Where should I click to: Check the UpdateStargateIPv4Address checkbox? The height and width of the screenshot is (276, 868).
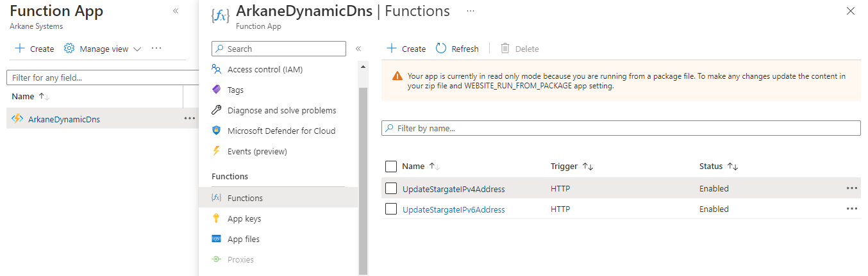[x=391, y=188]
